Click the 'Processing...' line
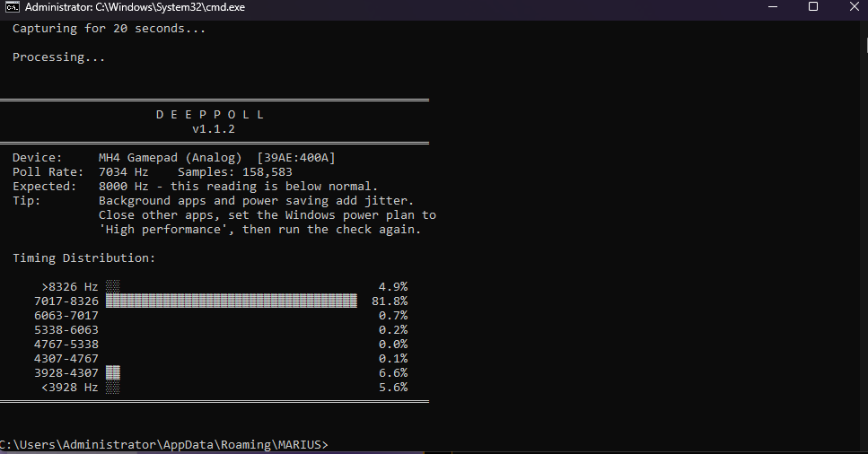Image resolution: width=868 pixels, height=454 pixels. click(x=58, y=57)
